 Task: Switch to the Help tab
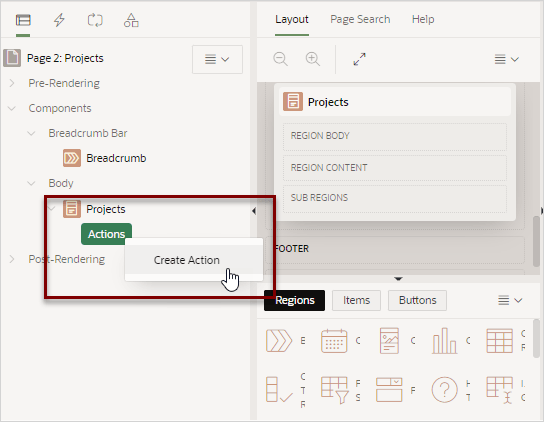coord(423,19)
